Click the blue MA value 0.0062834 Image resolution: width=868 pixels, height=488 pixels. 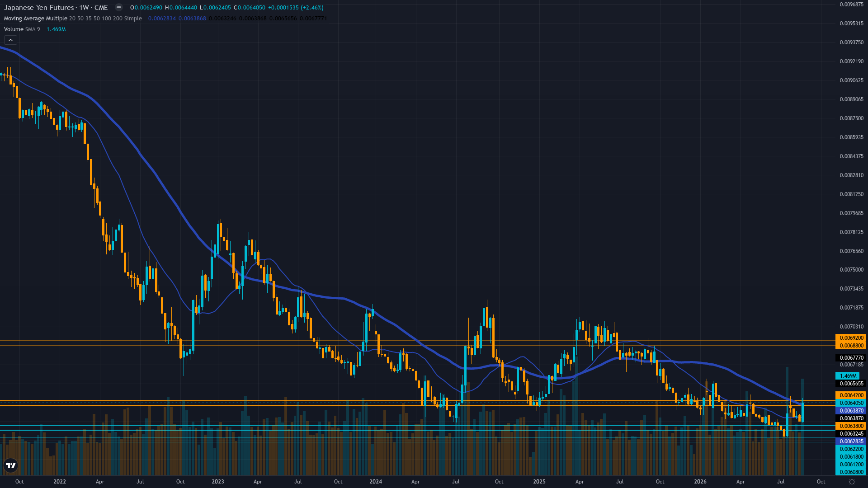162,19
